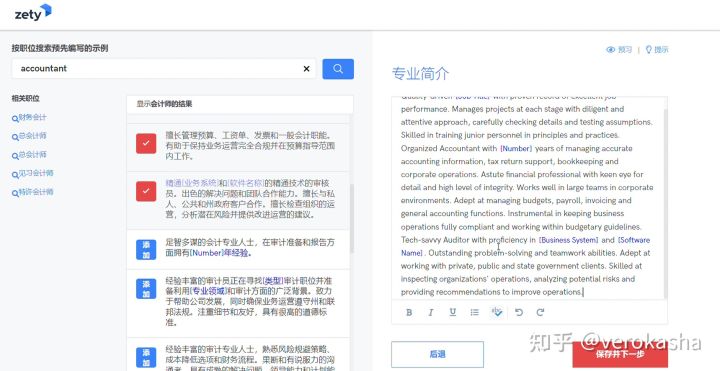
Task: Insert a bulleted list
Action: (475, 313)
